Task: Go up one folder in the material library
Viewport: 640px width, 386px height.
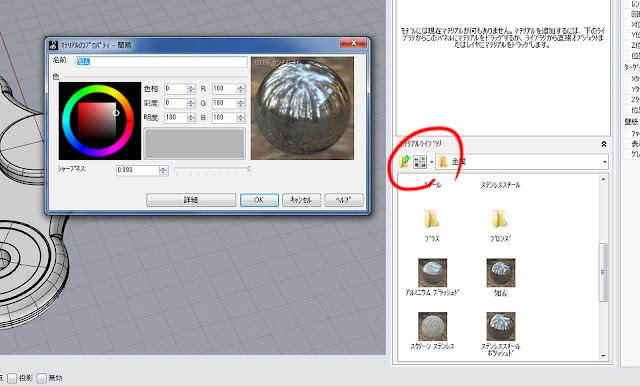Action: (x=404, y=162)
